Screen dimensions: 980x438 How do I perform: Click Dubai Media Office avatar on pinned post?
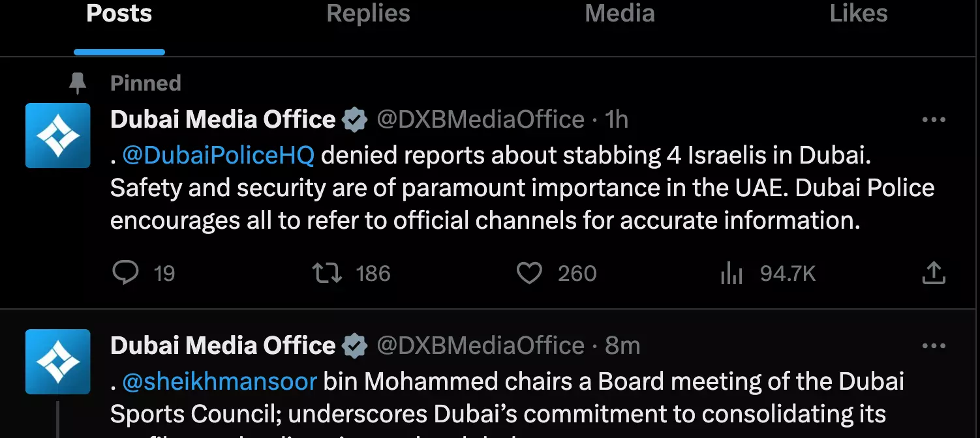[x=58, y=136]
